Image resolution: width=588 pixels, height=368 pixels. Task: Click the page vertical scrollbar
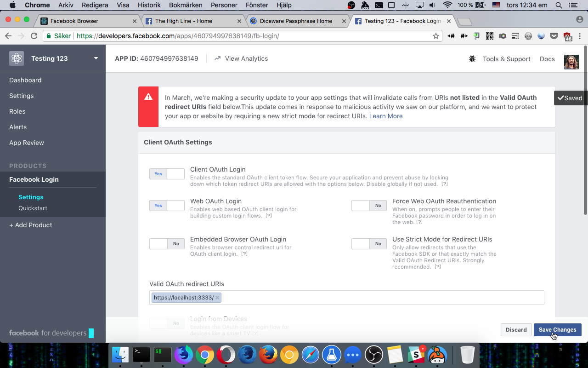coord(585,130)
